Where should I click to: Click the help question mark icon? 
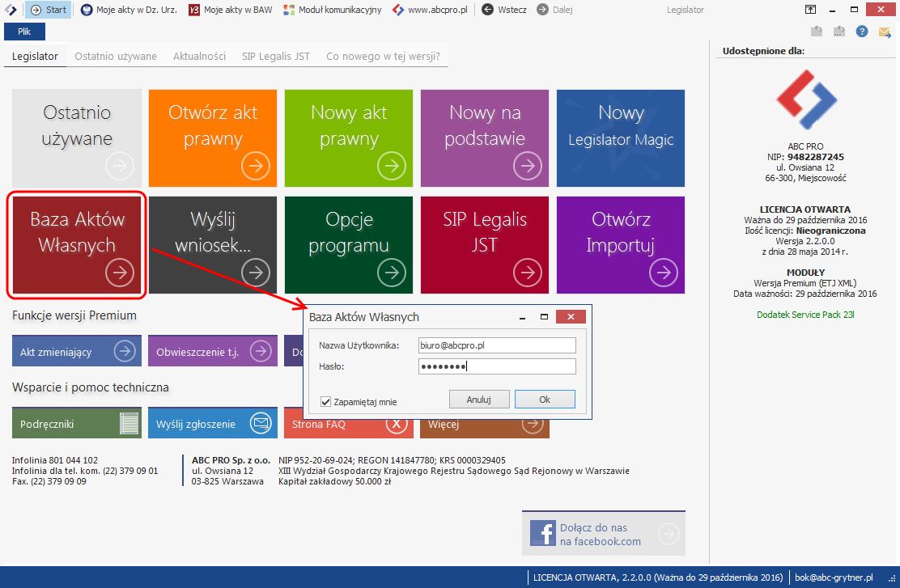click(861, 32)
